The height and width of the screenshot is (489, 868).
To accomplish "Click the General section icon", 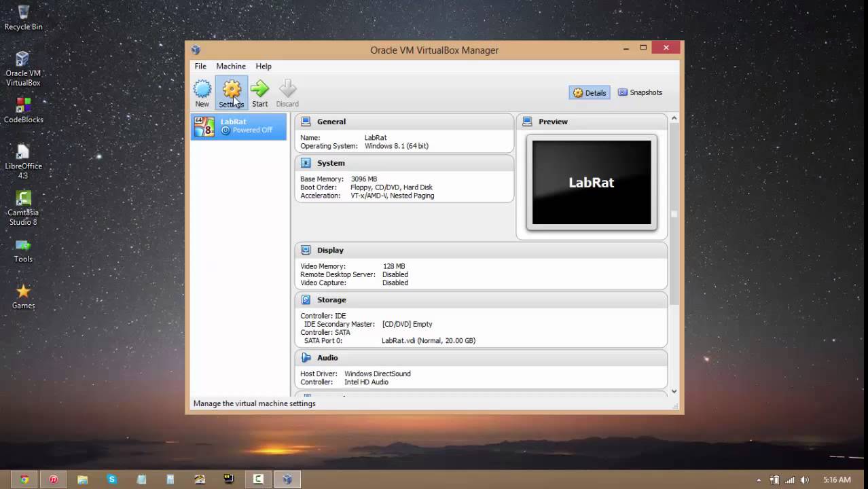I will pyautogui.click(x=306, y=122).
